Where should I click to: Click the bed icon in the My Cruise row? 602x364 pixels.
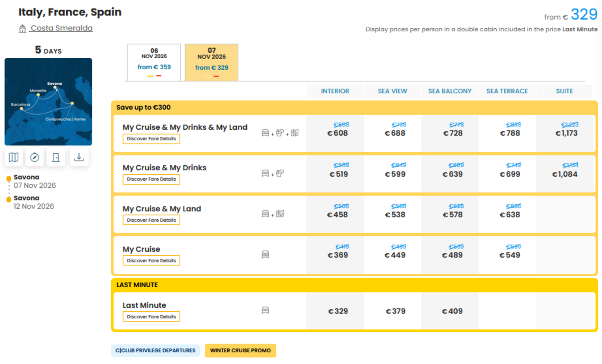pyautogui.click(x=265, y=254)
